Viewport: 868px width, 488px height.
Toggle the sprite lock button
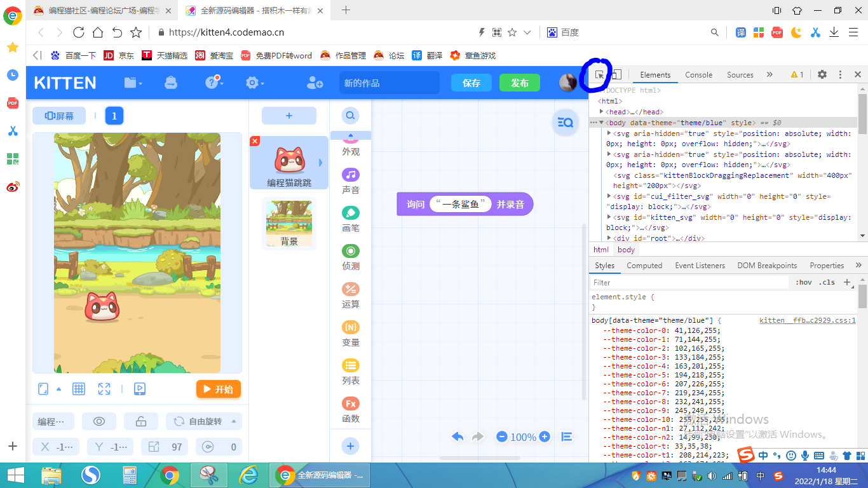tap(141, 421)
